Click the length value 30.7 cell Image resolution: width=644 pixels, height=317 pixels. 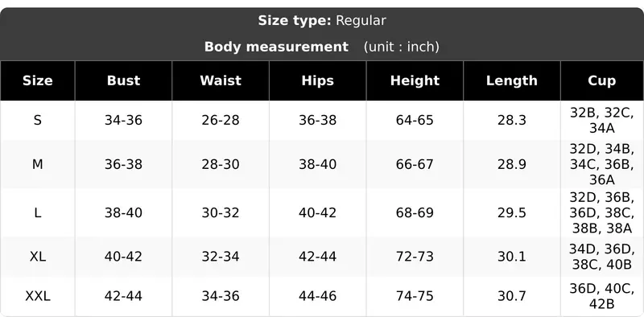click(x=512, y=296)
